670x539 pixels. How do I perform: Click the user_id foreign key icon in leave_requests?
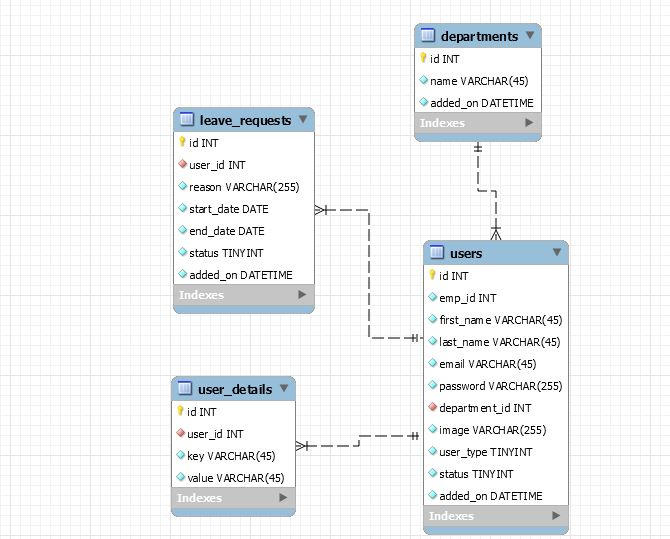click(x=182, y=165)
